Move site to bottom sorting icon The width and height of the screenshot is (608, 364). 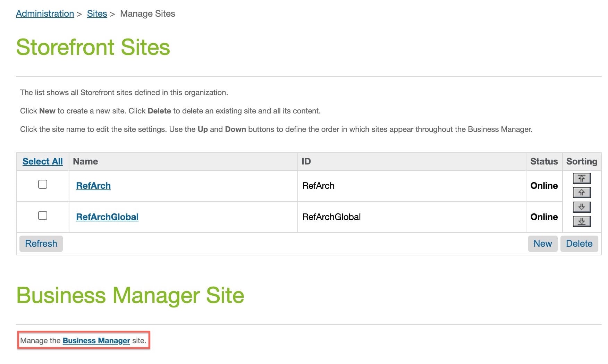pos(582,221)
